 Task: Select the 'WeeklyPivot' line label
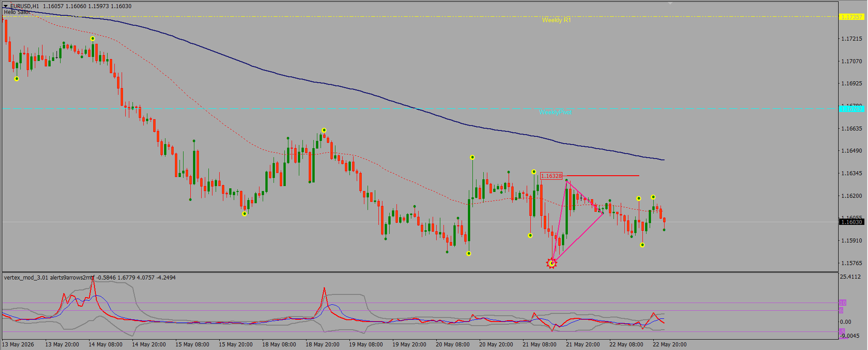pos(555,112)
